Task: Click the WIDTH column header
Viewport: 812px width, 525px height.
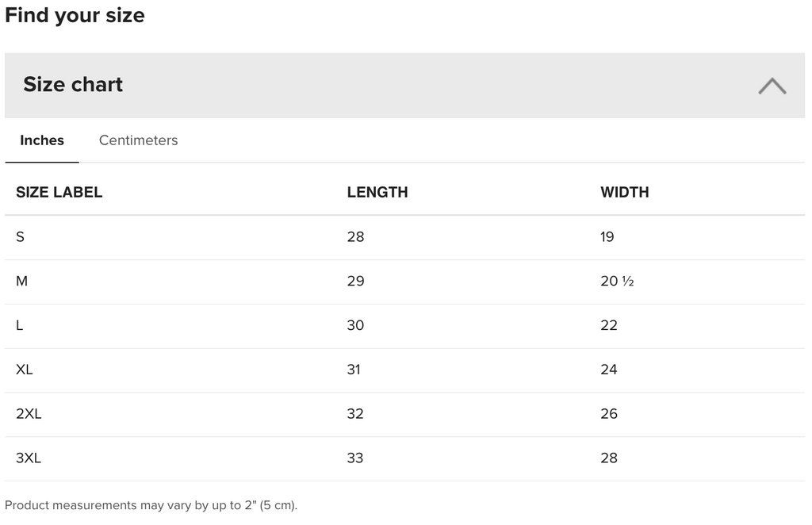Action: coord(625,192)
